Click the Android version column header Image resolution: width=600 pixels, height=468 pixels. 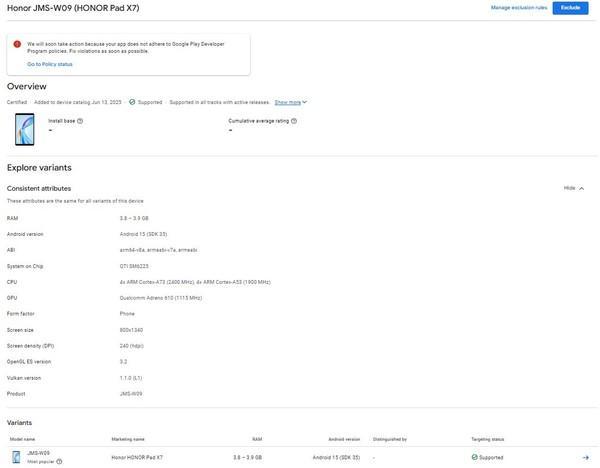pyautogui.click(x=343, y=438)
